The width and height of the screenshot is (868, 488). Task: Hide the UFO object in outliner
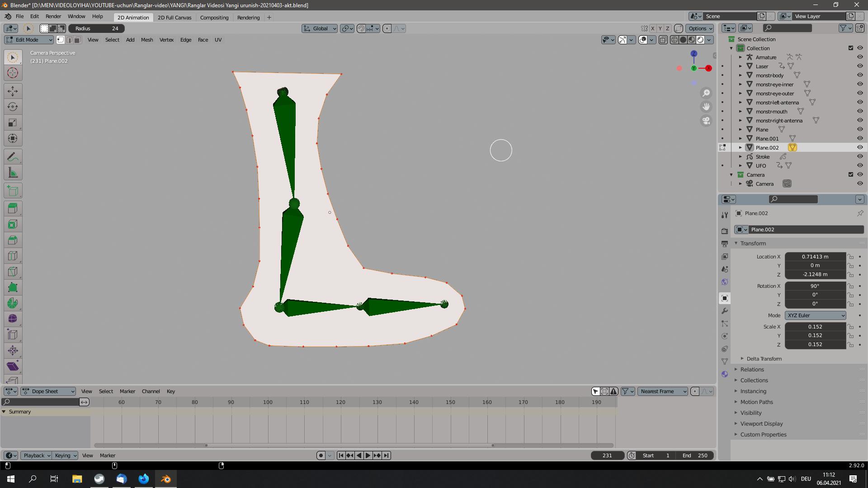(860, 165)
